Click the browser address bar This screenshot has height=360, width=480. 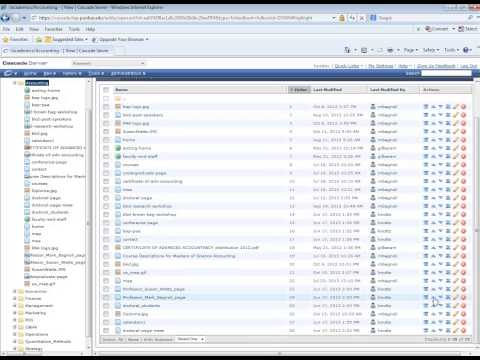[182, 18]
